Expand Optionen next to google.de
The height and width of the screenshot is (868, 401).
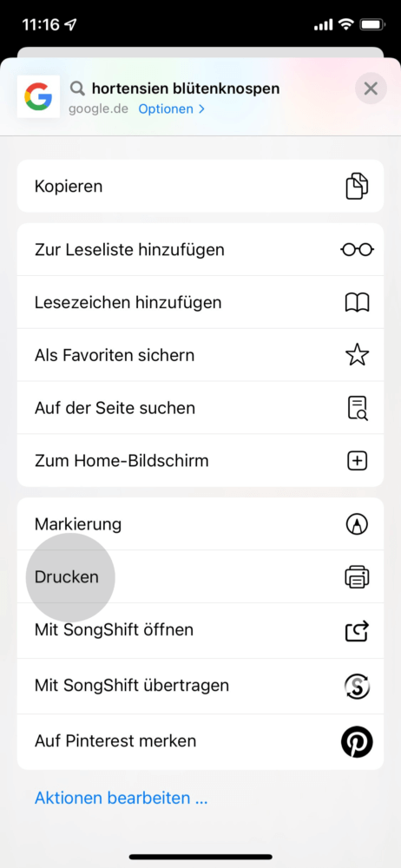pos(171,109)
